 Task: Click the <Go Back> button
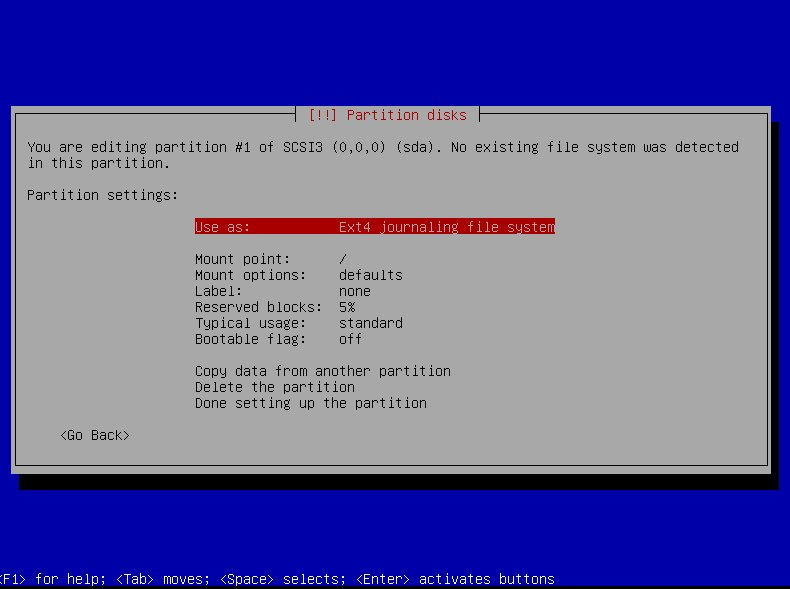(95, 435)
